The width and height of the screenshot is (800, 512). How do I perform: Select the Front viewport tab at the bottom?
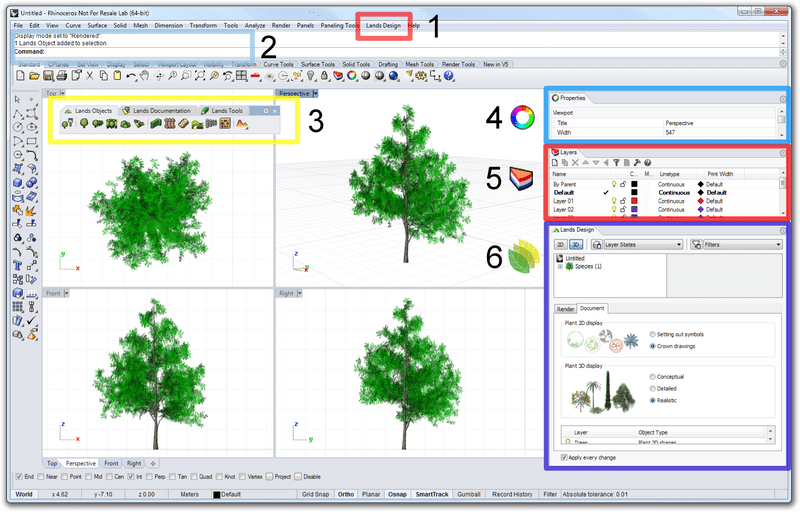tap(111, 464)
